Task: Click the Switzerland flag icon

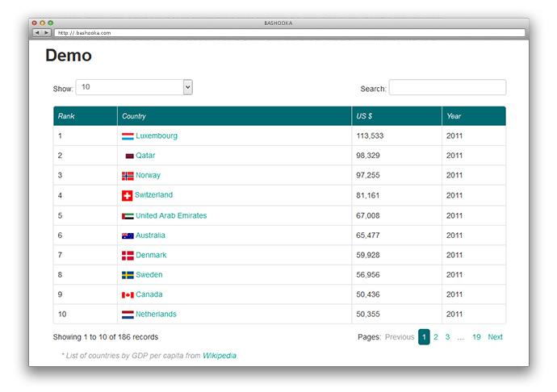Action: pos(128,195)
